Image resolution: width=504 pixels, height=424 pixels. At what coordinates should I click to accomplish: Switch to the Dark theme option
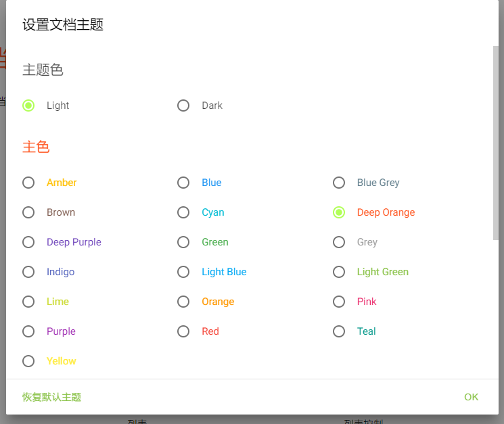coord(183,105)
